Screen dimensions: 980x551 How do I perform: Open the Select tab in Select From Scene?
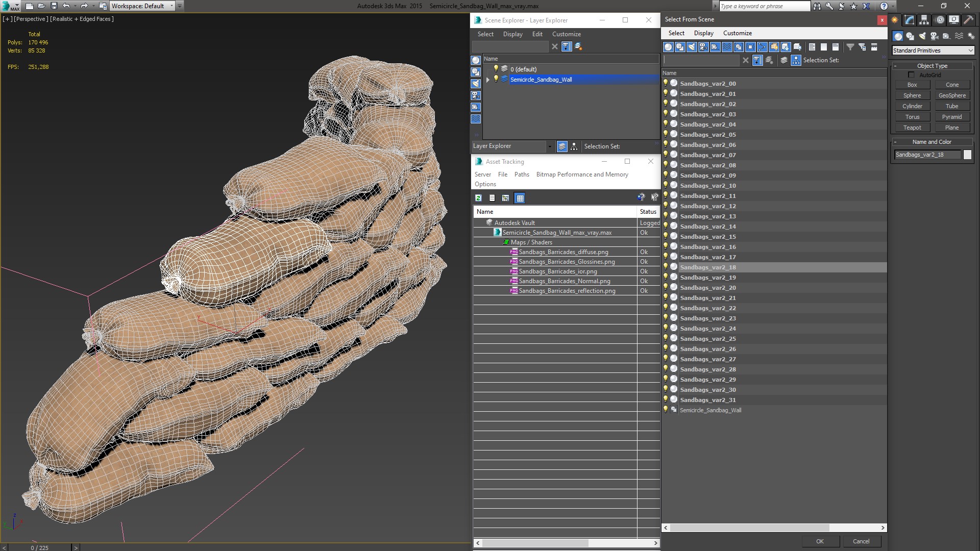click(x=676, y=32)
